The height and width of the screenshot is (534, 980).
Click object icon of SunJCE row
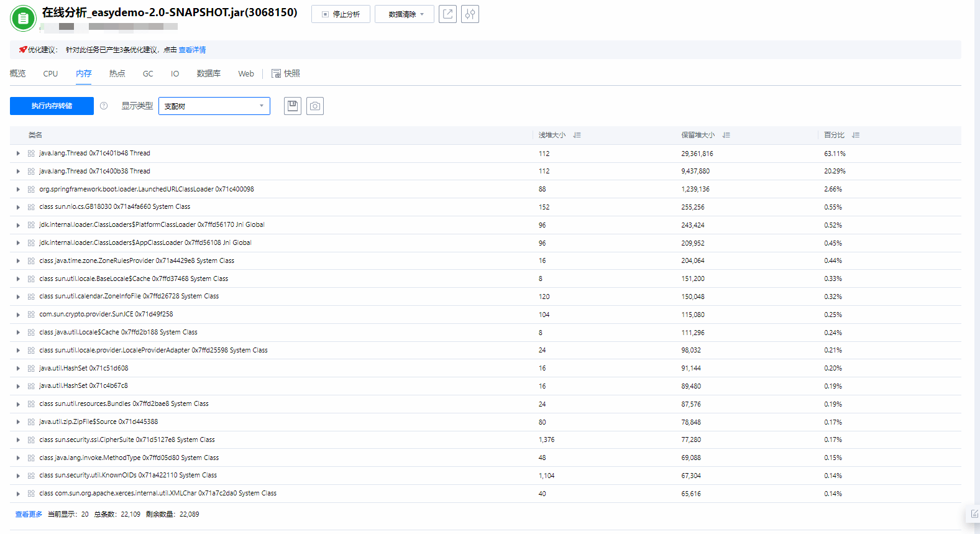[x=31, y=315]
